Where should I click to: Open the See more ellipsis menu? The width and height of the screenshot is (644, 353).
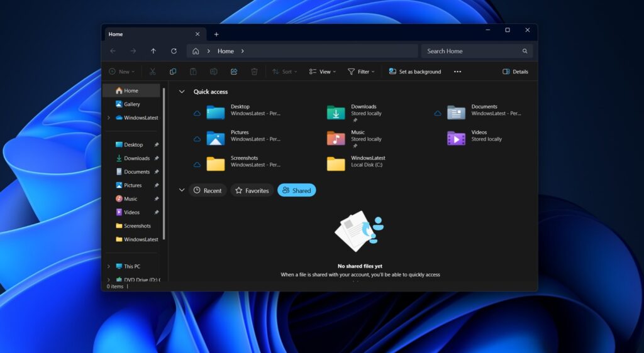[457, 72]
